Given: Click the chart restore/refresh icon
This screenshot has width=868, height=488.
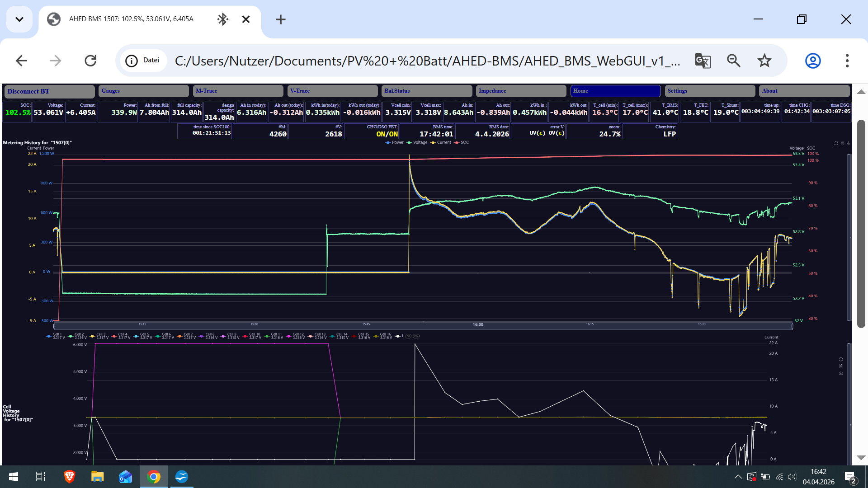Looking at the screenshot, I should pos(836,143).
